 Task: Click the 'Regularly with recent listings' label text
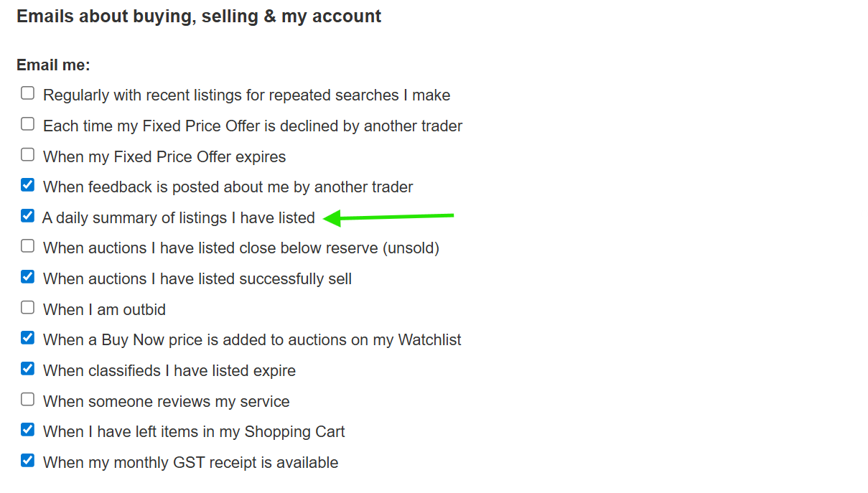246,95
